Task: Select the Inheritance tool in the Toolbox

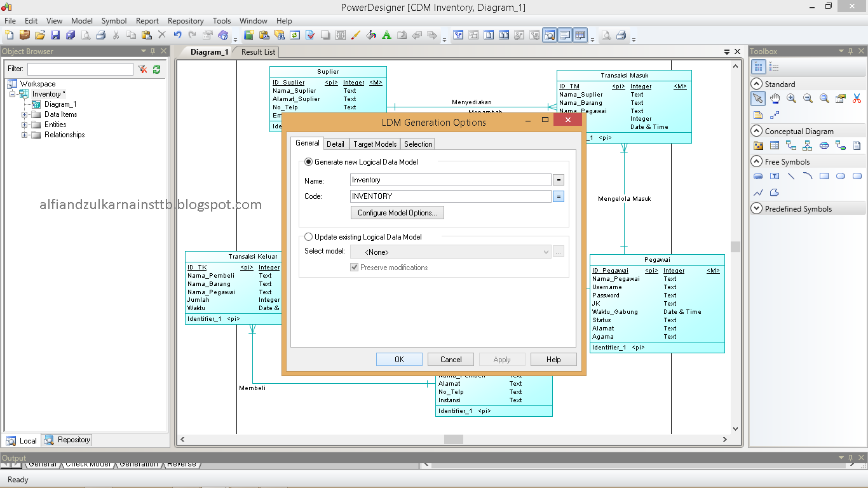Action: 808,146
